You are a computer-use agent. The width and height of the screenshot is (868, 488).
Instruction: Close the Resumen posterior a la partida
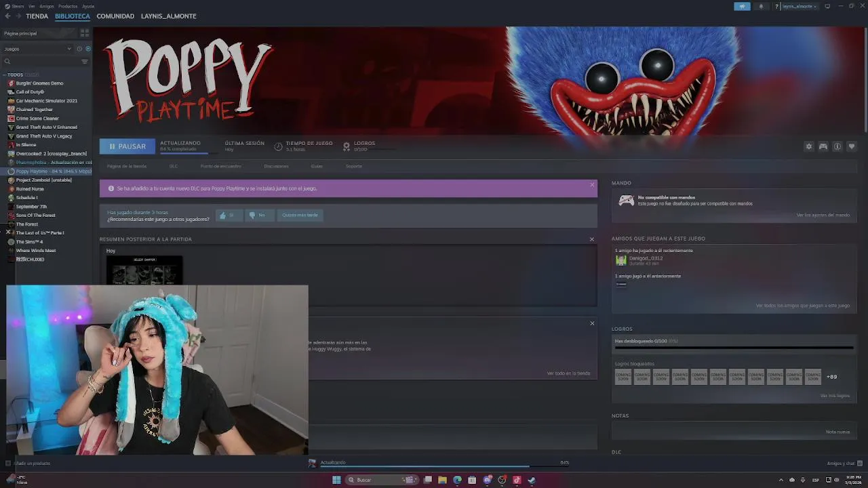(592, 239)
